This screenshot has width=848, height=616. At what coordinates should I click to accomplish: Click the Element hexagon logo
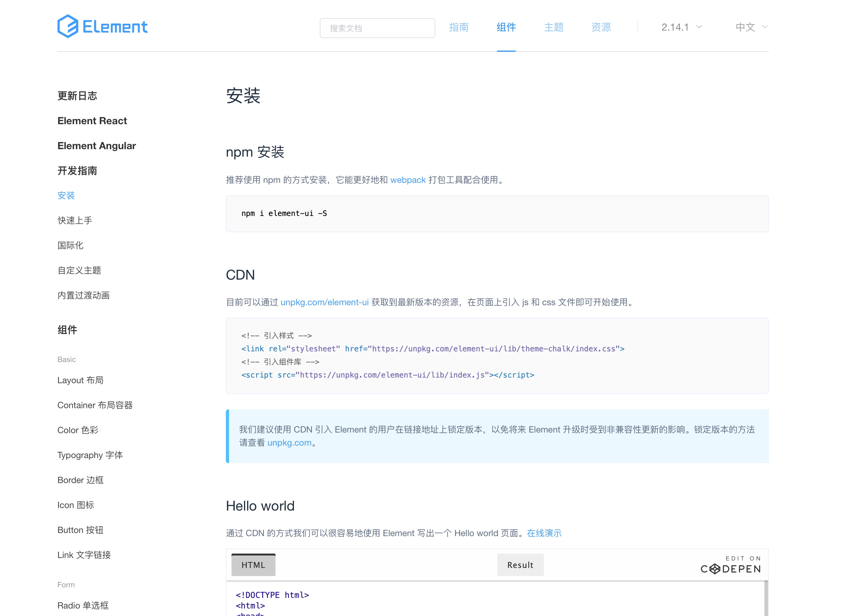[x=68, y=26]
